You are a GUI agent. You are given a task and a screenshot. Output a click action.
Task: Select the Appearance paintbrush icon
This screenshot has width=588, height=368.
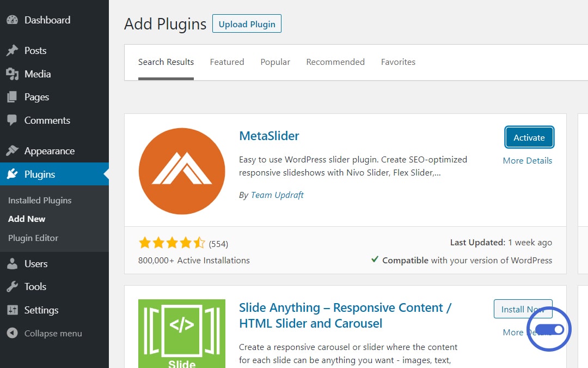pyautogui.click(x=12, y=150)
